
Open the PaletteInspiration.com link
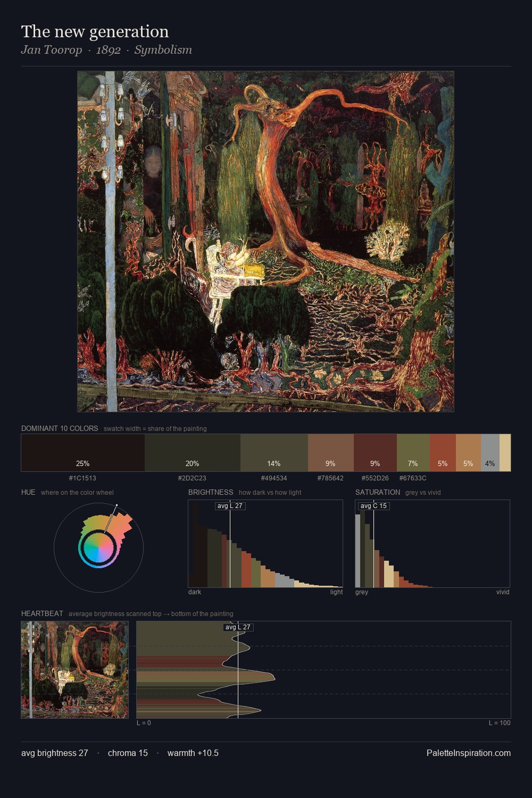point(469,753)
